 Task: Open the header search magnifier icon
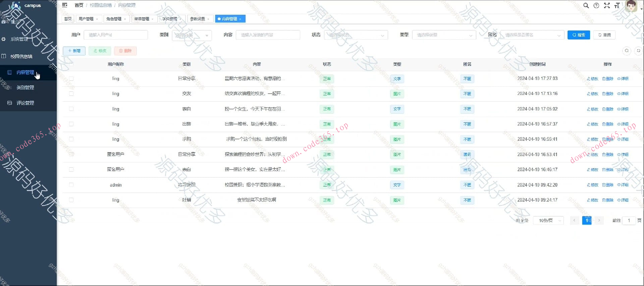[x=586, y=5]
